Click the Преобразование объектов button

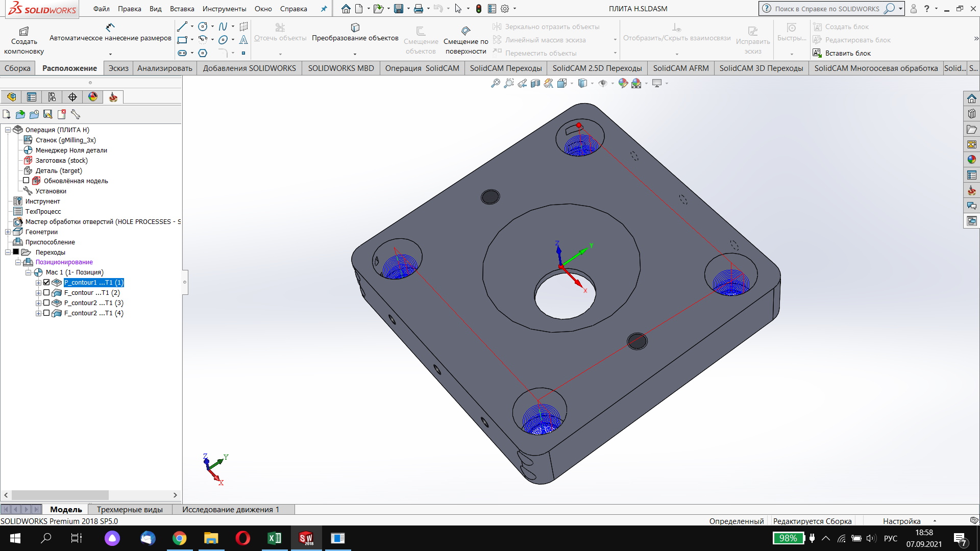pyautogui.click(x=355, y=33)
